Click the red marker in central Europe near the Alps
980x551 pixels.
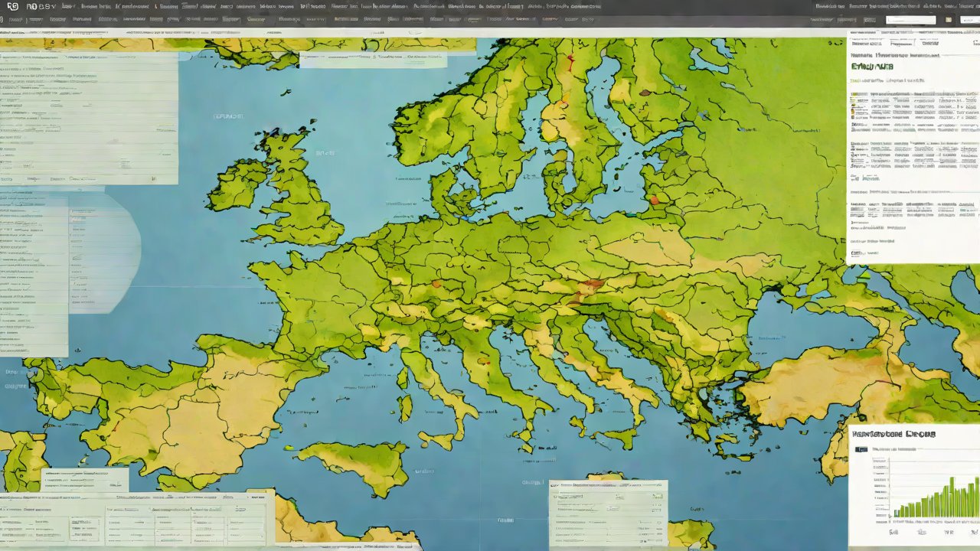coord(435,284)
